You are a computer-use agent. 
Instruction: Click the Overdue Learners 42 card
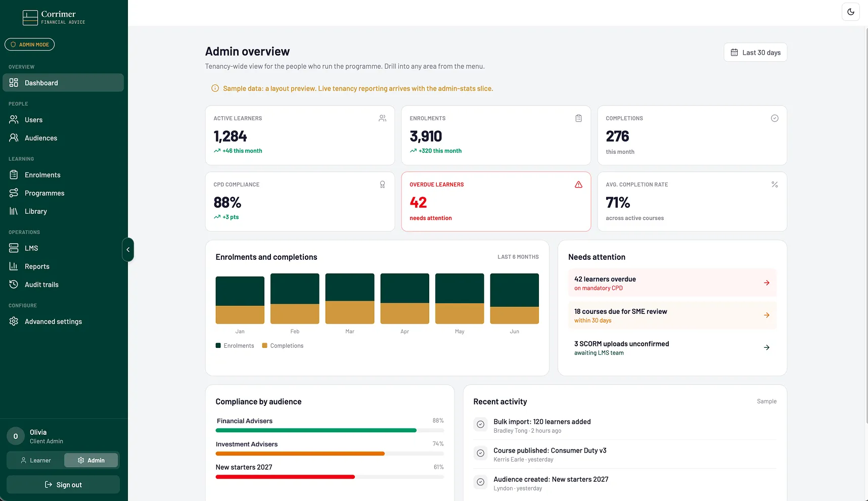point(496,202)
